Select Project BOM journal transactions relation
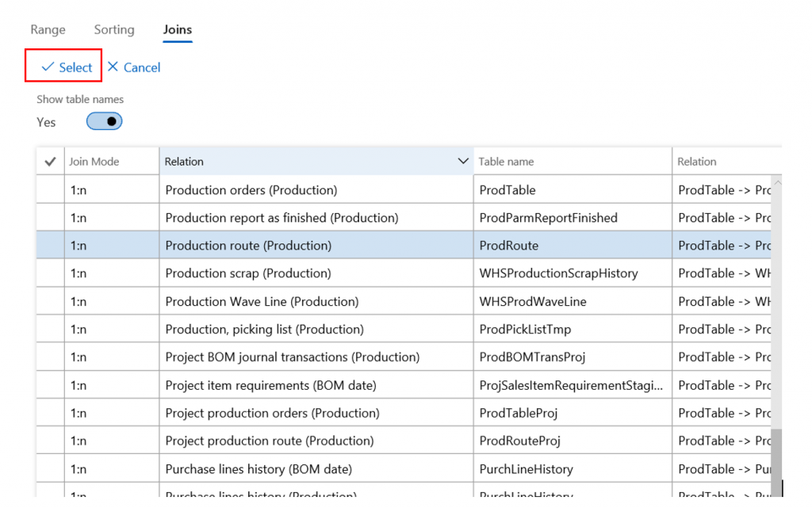Screen dimensions: 812x508 tap(292, 357)
